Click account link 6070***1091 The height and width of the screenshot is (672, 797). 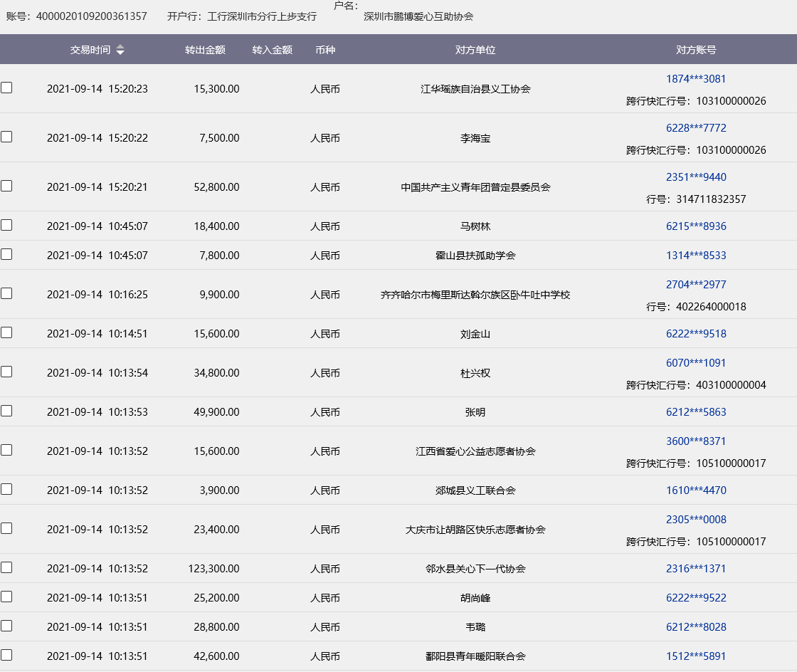coord(696,363)
